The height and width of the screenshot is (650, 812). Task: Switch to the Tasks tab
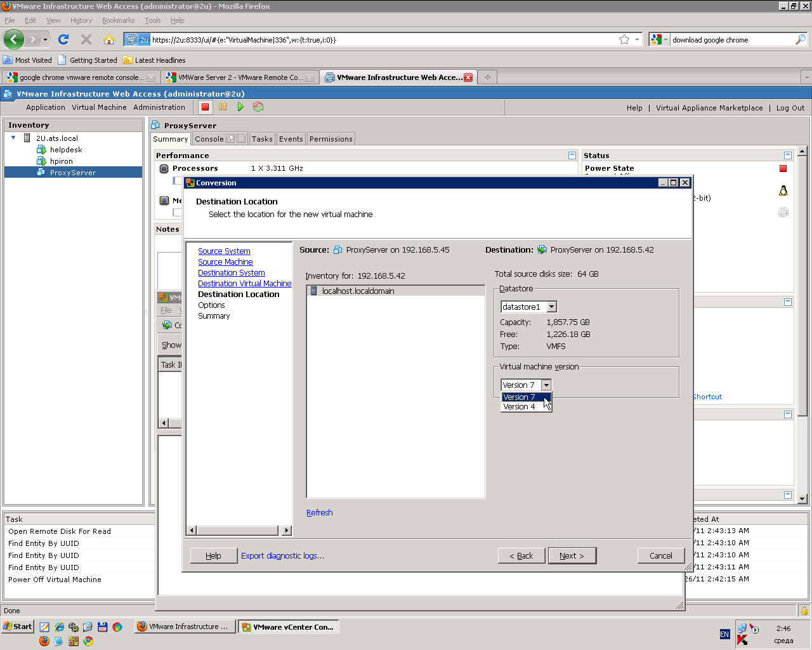pos(262,139)
